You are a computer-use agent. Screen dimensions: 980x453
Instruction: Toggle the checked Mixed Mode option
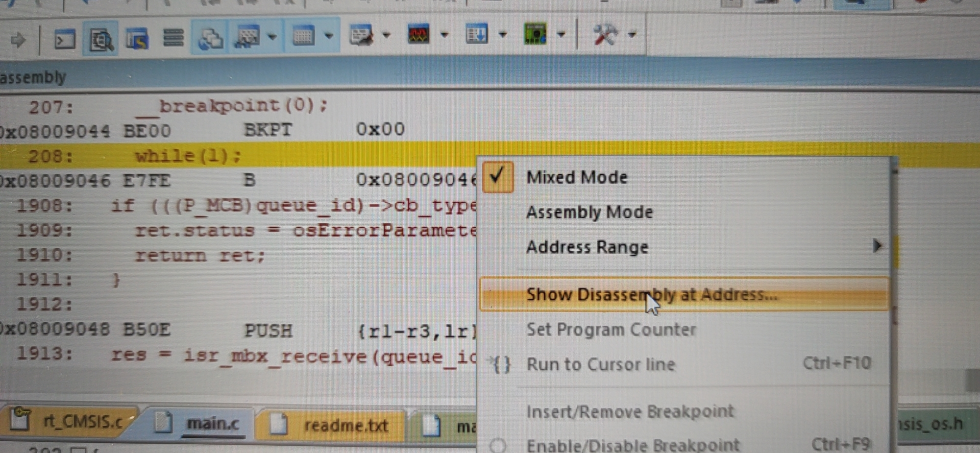tap(685, 177)
